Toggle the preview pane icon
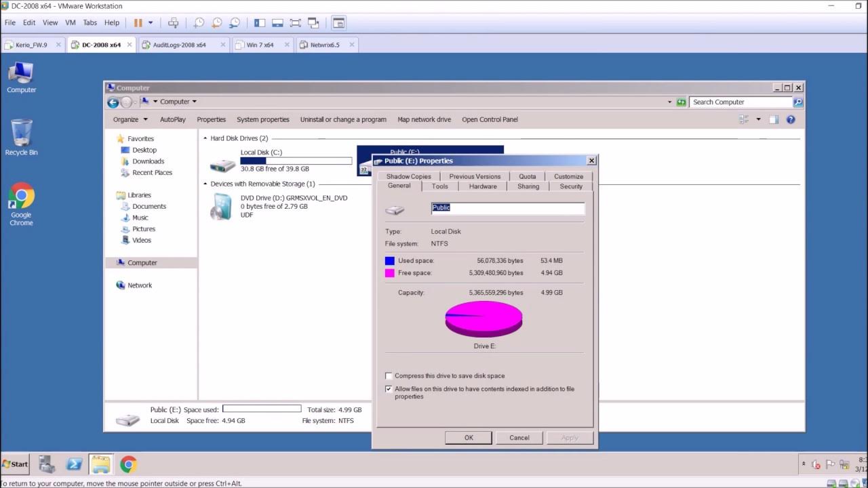The image size is (868, 488). coord(774,119)
